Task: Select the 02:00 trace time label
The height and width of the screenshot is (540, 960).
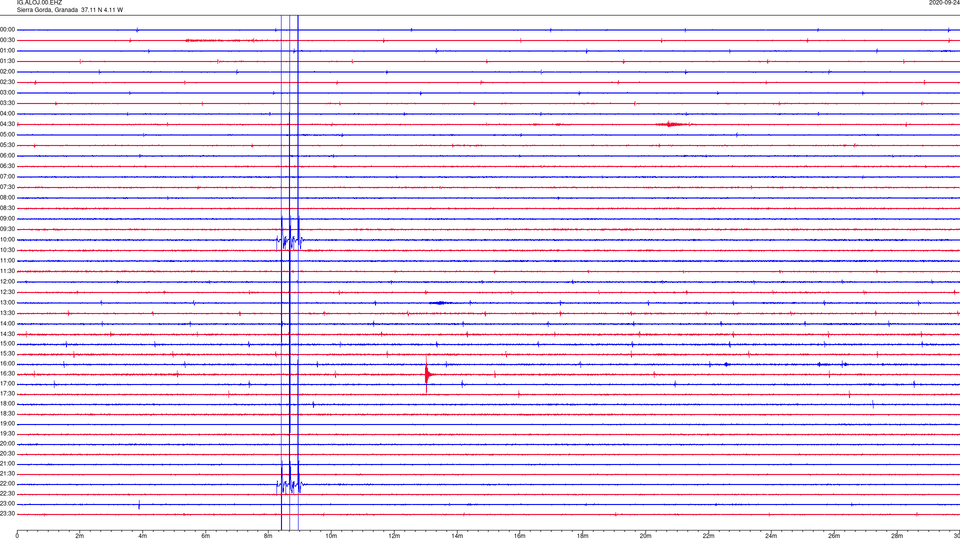Action: tap(8, 72)
